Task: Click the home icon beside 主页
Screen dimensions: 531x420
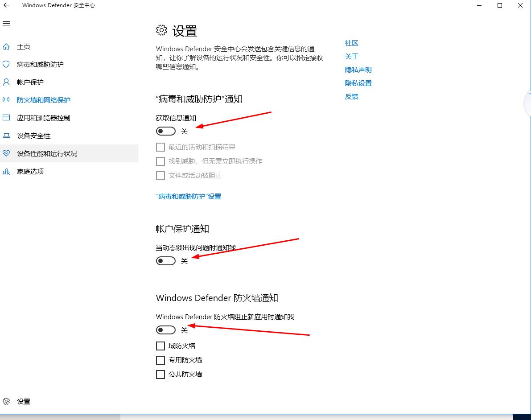Action: (x=6, y=46)
